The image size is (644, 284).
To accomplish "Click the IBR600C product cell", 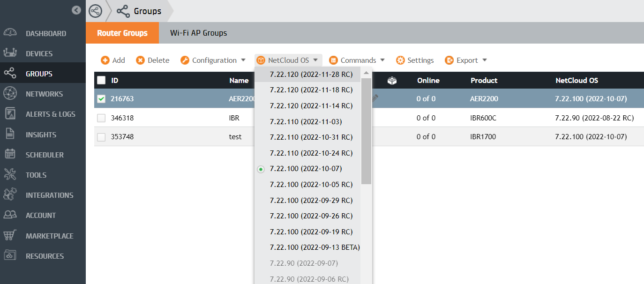I will (x=483, y=118).
